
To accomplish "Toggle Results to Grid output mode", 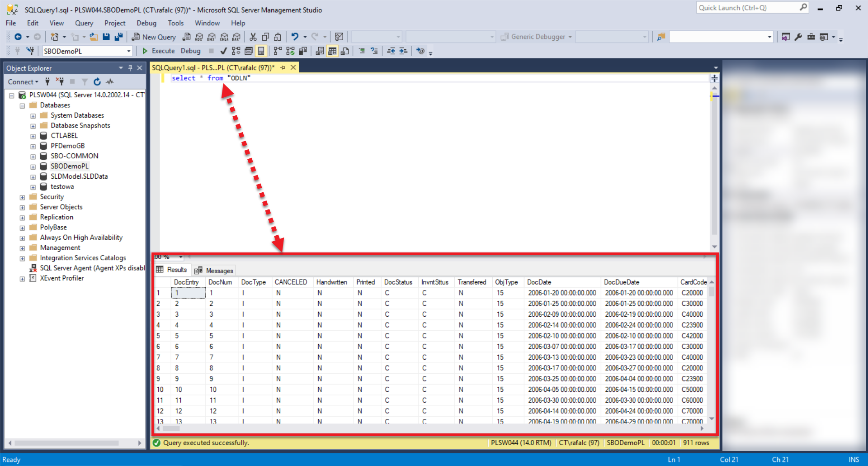I will [332, 51].
